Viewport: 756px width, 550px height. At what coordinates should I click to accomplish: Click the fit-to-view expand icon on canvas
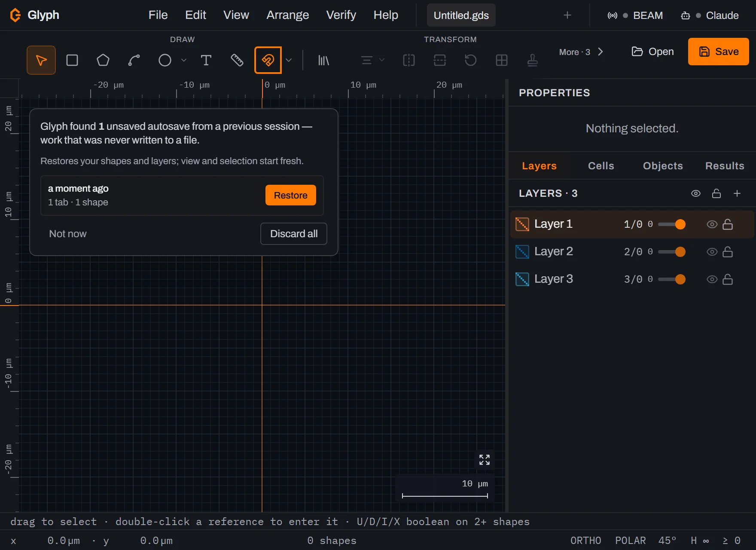click(x=485, y=460)
